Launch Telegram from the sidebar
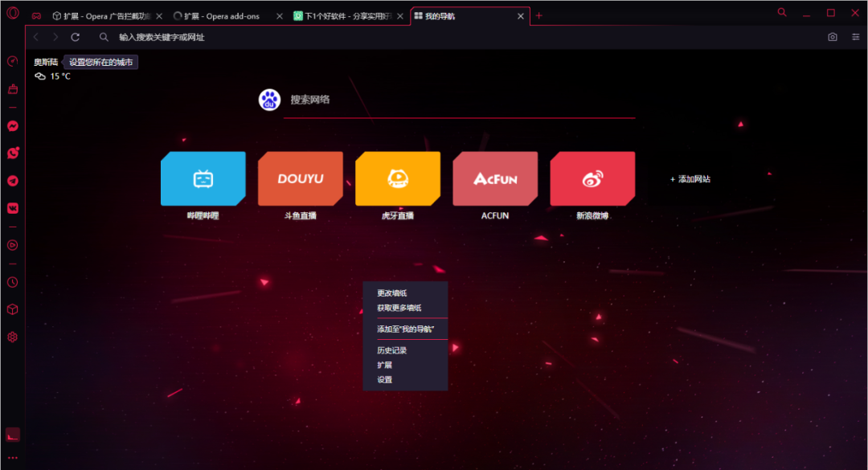868x470 pixels. coord(12,181)
